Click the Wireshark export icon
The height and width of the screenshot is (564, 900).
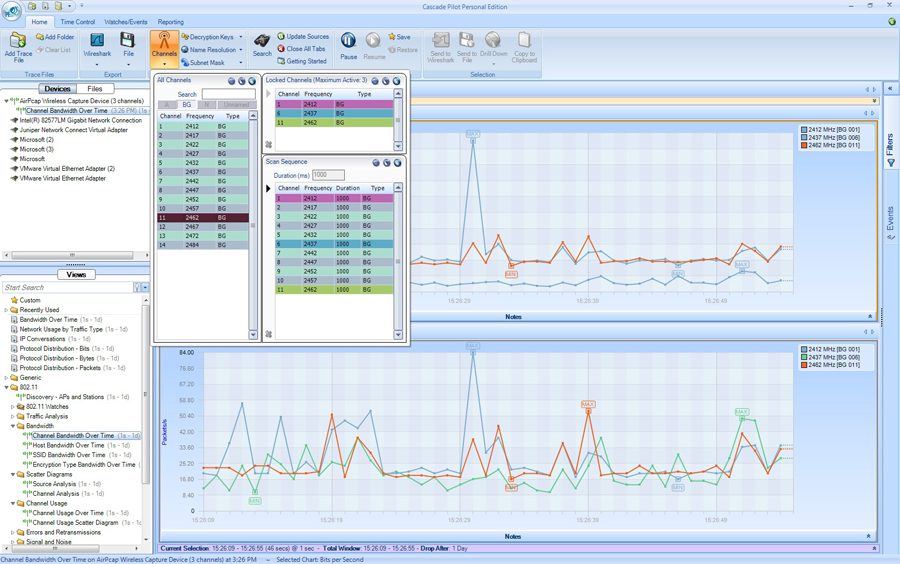(97, 40)
